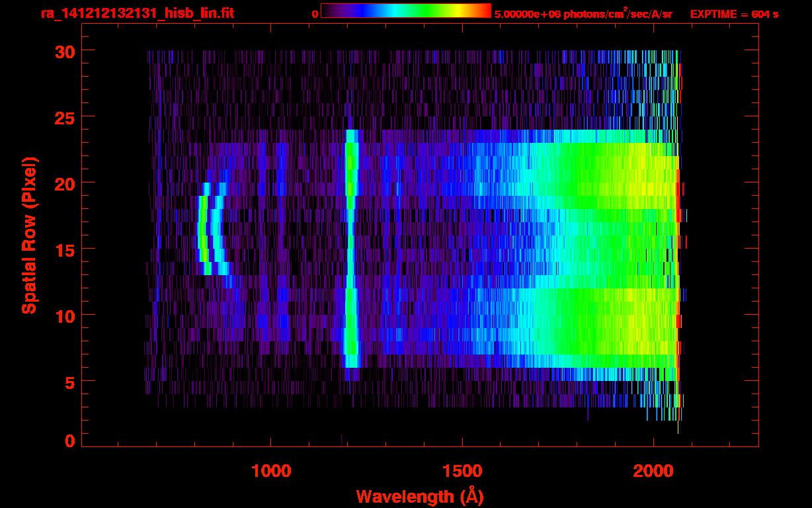Click the rainbow color scale bar

pyautogui.click(x=406, y=11)
